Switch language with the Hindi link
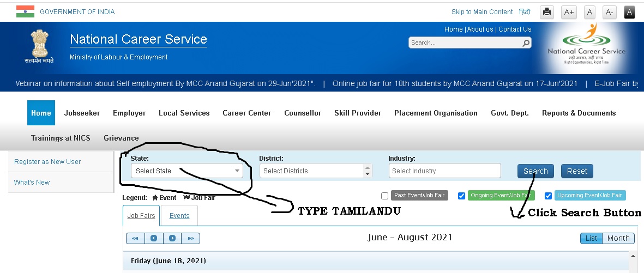The image size is (644, 273). pos(525,12)
